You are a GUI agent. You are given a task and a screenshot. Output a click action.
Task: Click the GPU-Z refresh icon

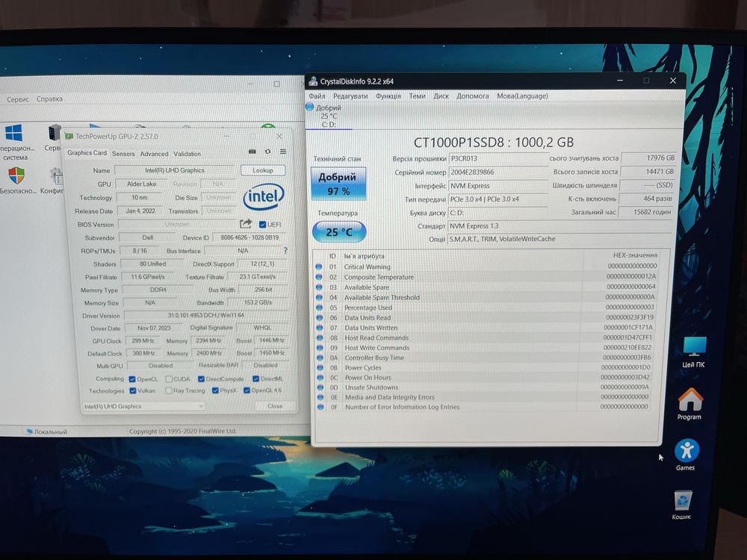coord(267,152)
